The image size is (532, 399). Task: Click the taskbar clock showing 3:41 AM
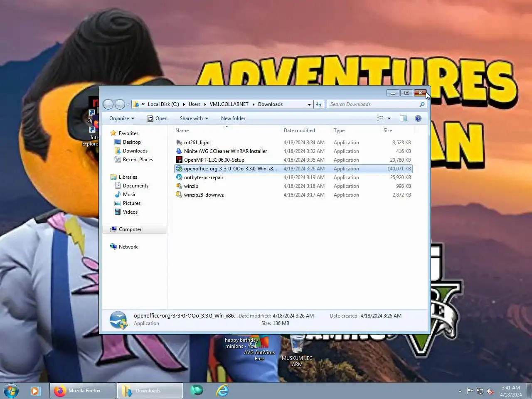[x=511, y=391]
